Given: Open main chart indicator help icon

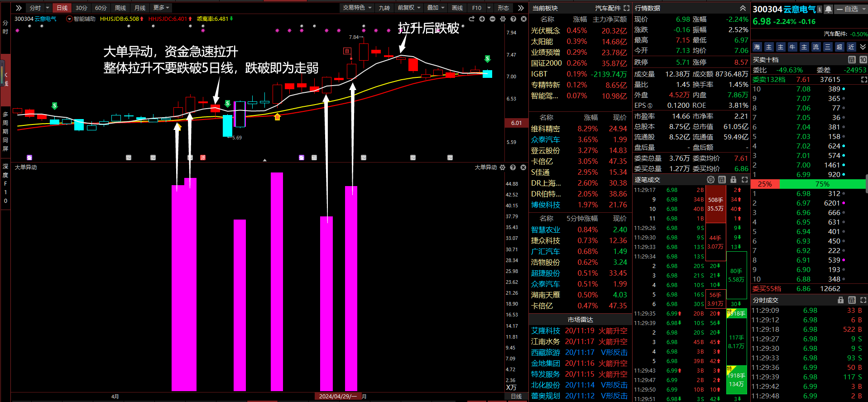Looking at the screenshot, I should tap(513, 19).
